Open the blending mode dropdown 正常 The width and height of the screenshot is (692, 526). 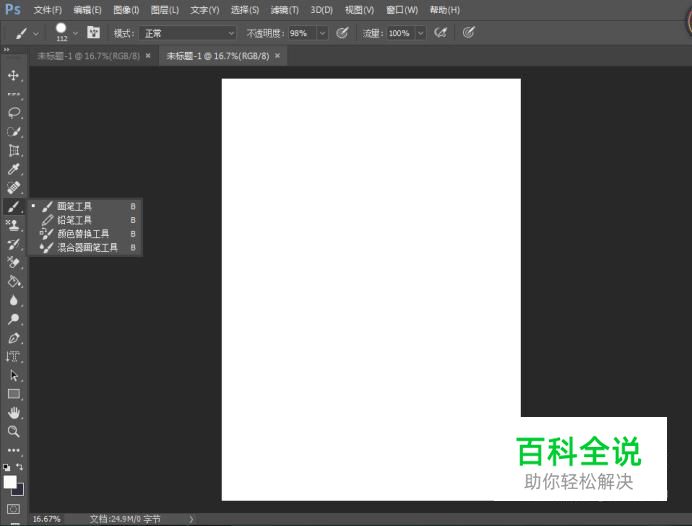point(187,33)
